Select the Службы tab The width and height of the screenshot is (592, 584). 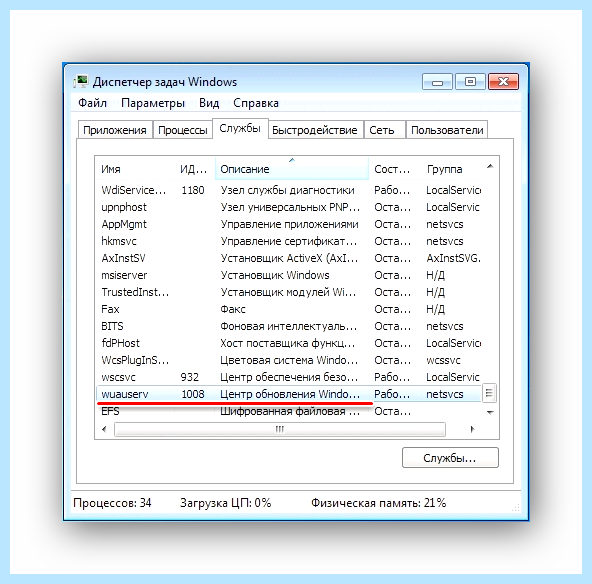point(240,128)
